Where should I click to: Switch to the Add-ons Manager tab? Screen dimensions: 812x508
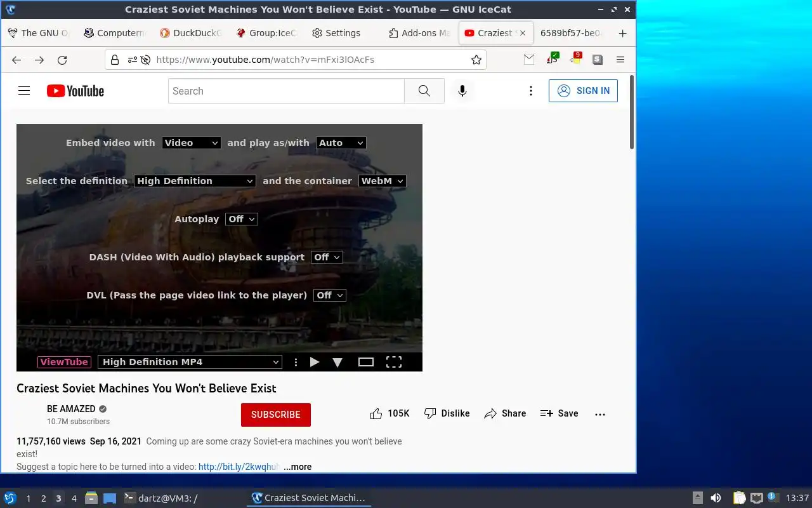[x=419, y=33]
